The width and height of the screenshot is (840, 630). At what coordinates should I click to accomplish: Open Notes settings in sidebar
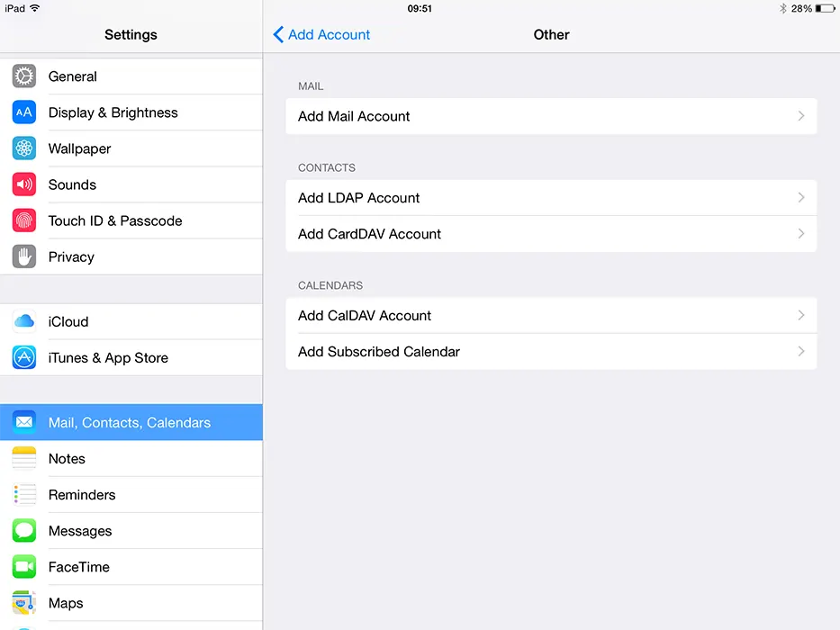click(x=67, y=459)
